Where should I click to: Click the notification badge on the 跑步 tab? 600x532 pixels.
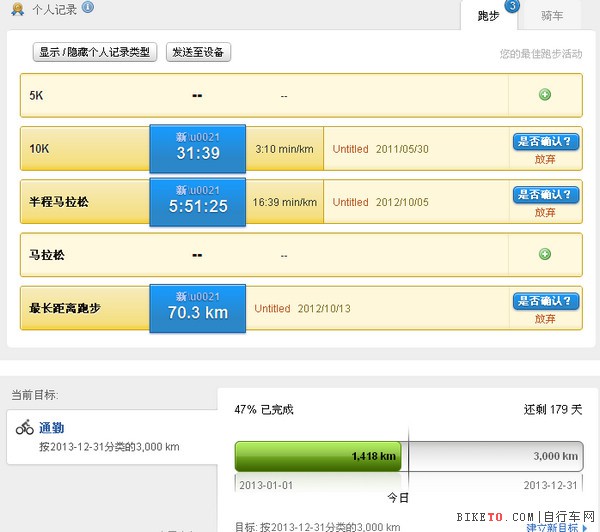coord(512,6)
